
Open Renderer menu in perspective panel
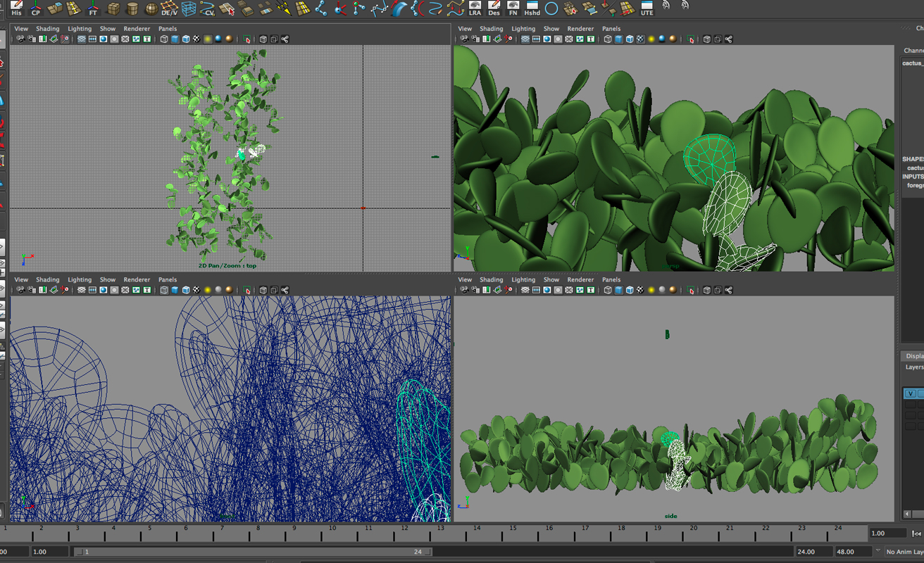click(x=580, y=29)
